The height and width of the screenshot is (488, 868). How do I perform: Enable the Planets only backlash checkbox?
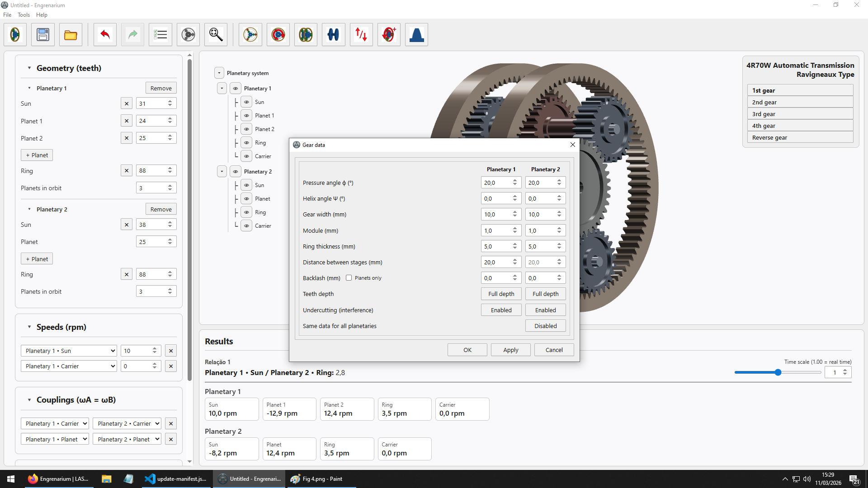click(x=349, y=278)
